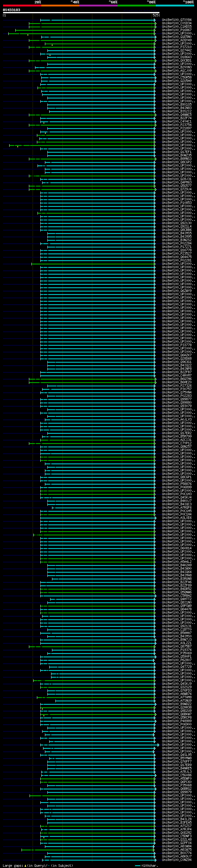The width and height of the screenshot is (197, 868).
Task: Select the UniRef100_A5DWF0 label
Action: click(177, 778)
